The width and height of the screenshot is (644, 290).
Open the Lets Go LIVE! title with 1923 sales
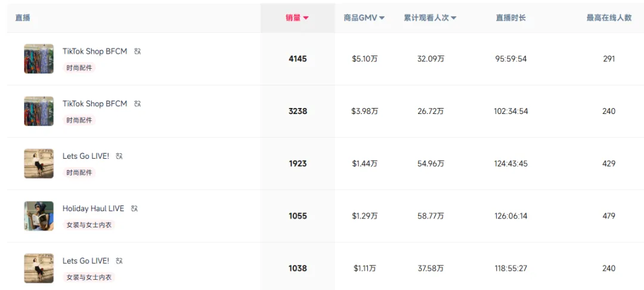(86, 156)
